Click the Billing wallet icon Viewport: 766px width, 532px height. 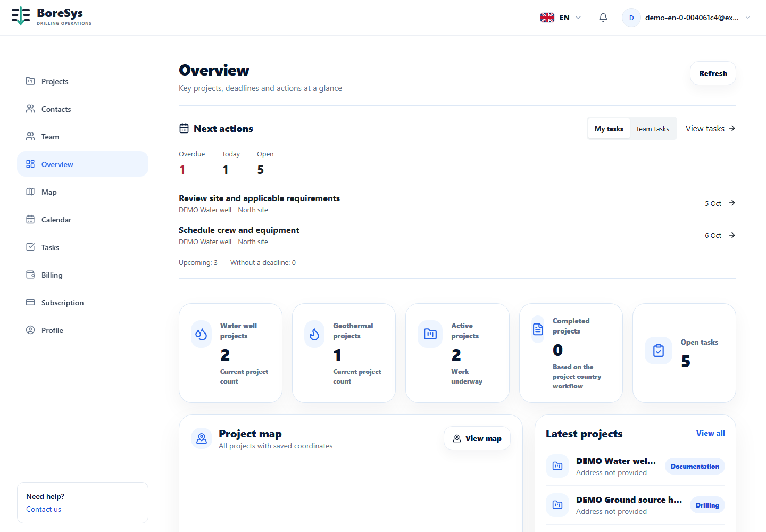pyautogui.click(x=30, y=275)
